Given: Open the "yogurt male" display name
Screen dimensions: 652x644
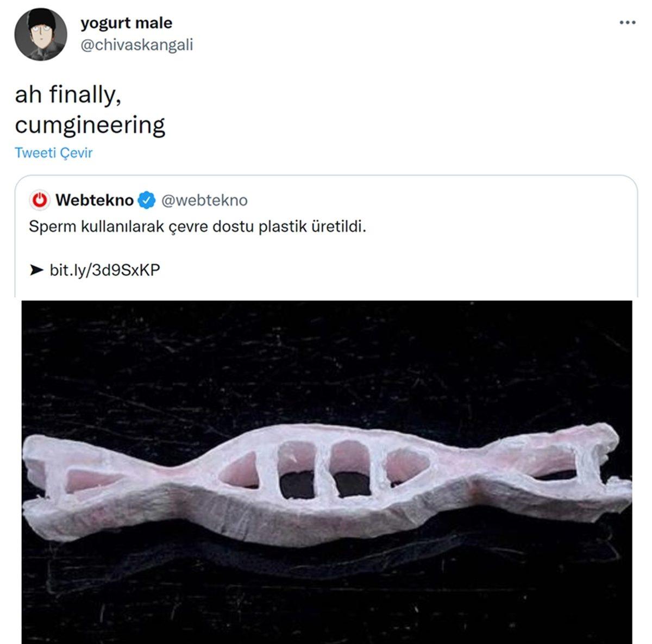Looking at the screenshot, I should pyautogui.click(x=126, y=23).
